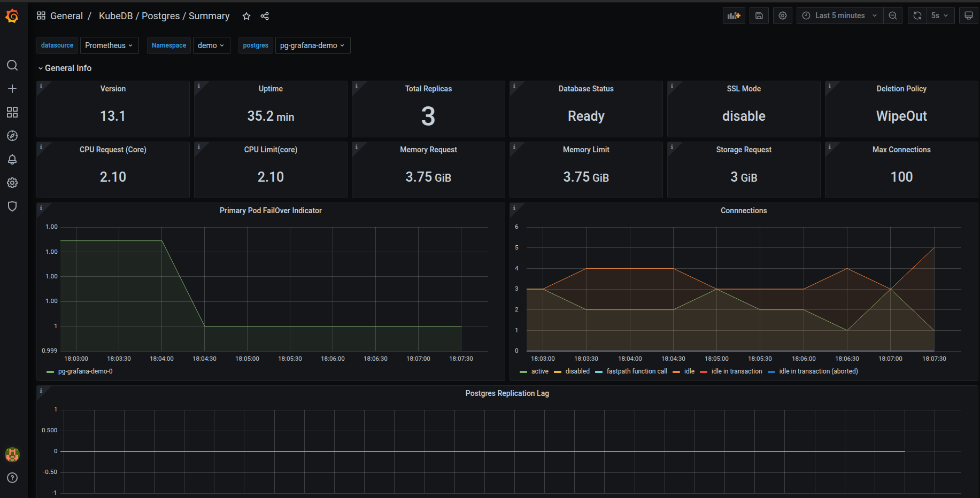
Task: Click the postgres variable label
Action: coord(256,45)
